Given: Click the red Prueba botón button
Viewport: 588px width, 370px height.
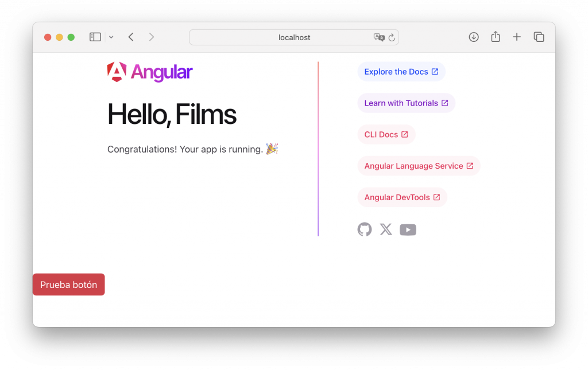Looking at the screenshot, I should click(x=68, y=285).
